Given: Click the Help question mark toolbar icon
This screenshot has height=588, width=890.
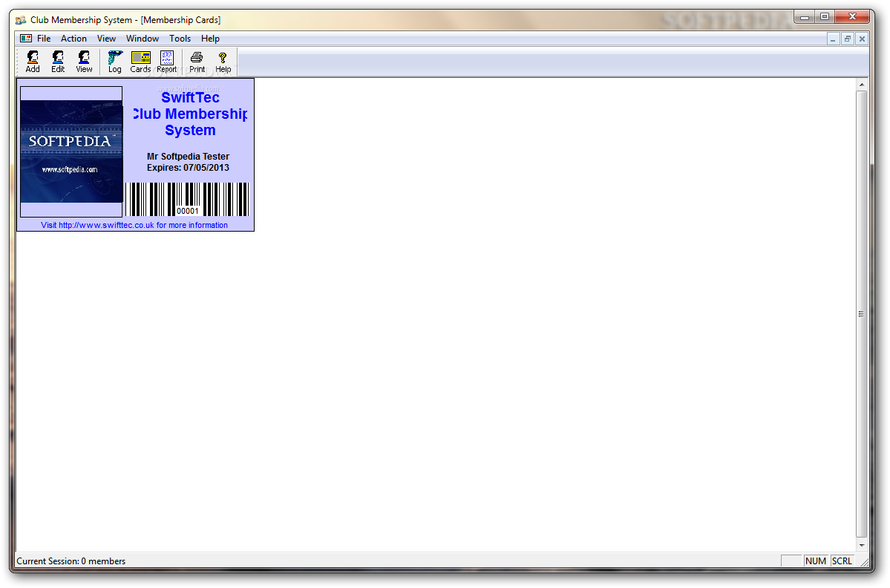Looking at the screenshot, I should tap(223, 62).
